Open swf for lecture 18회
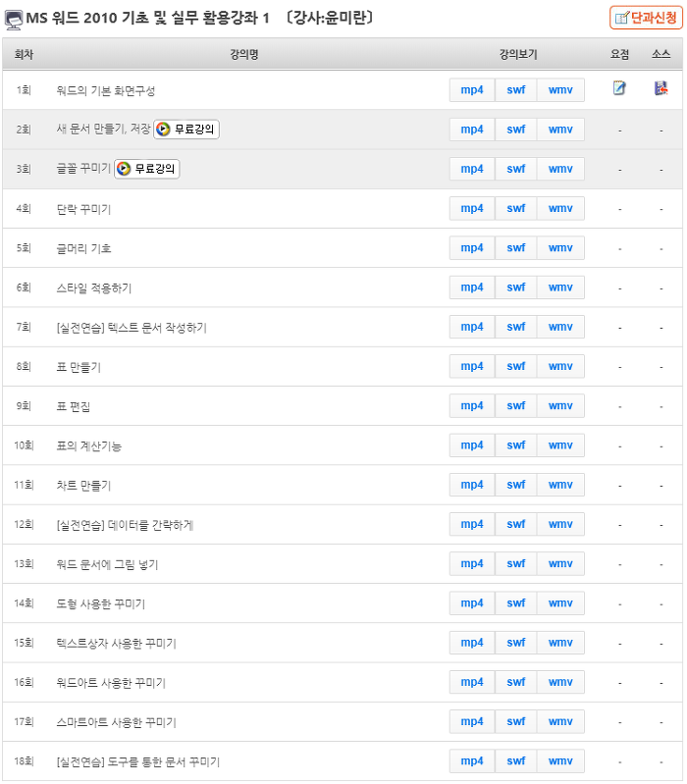This screenshot has width=687, height=784. (x=516, y=761)
